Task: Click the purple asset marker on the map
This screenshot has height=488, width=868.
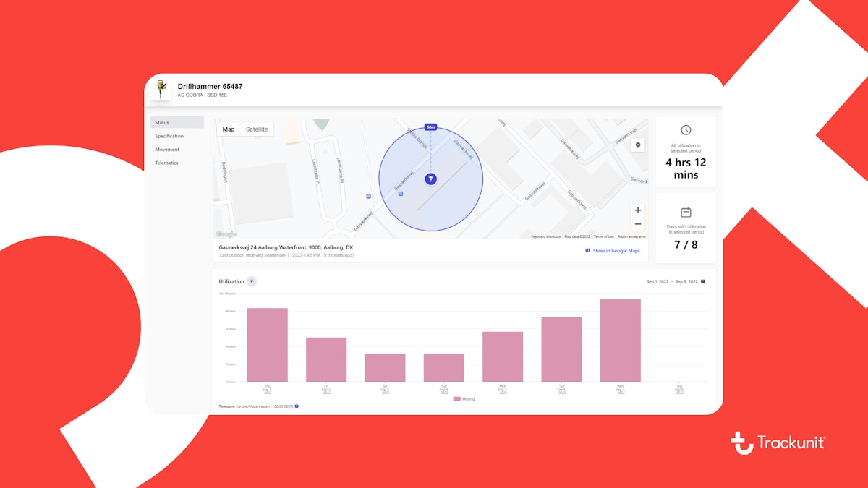Action: click(x=430, y=179)
